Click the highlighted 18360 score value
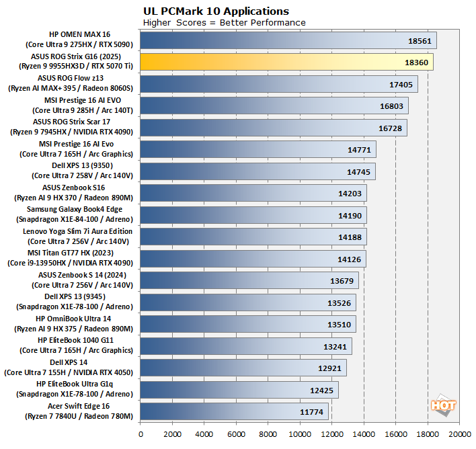 pos(416,63)
